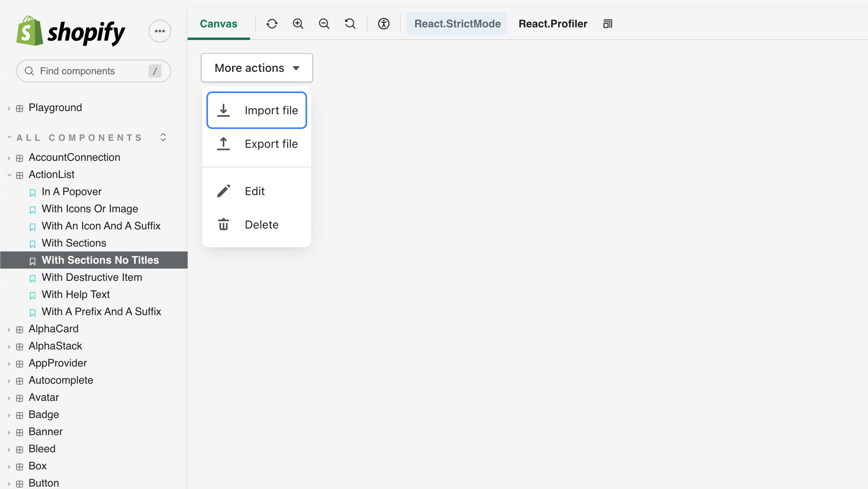This screenshot has width=868, height=489.
Task: Open the More actions dropdown
Action: pyautogui.click(x=257, y=68)
